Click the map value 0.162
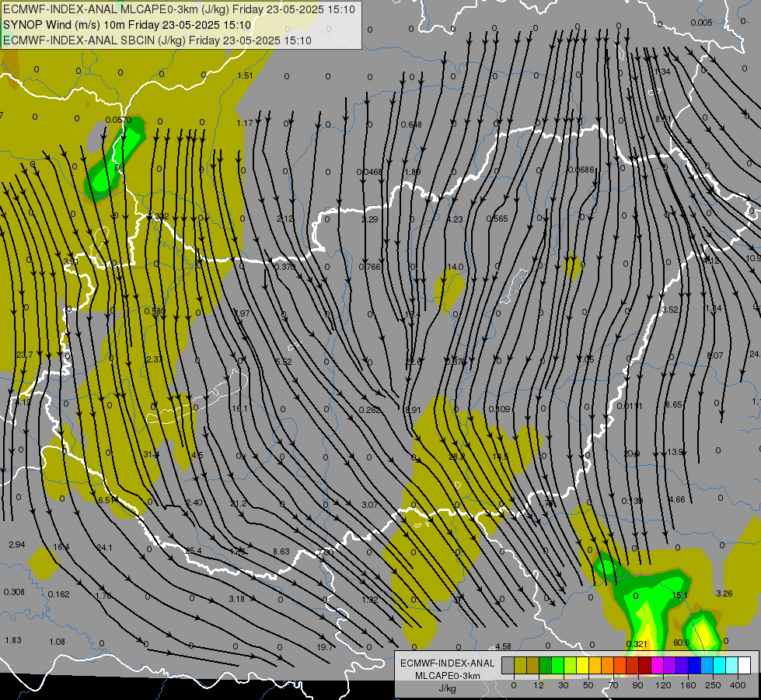The height and width of the screenshot is (700, 761). click(59, 594)
